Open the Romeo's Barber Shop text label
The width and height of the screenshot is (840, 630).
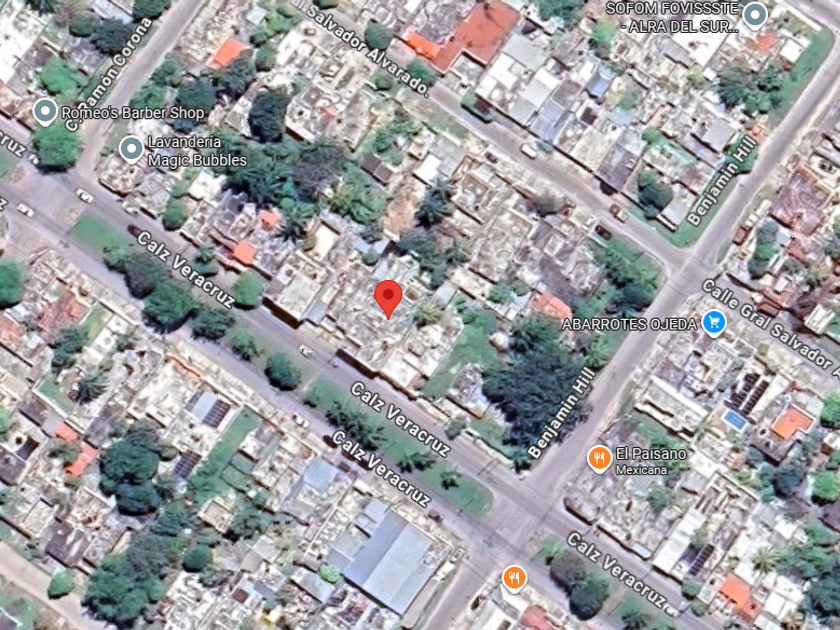[133, 113]
